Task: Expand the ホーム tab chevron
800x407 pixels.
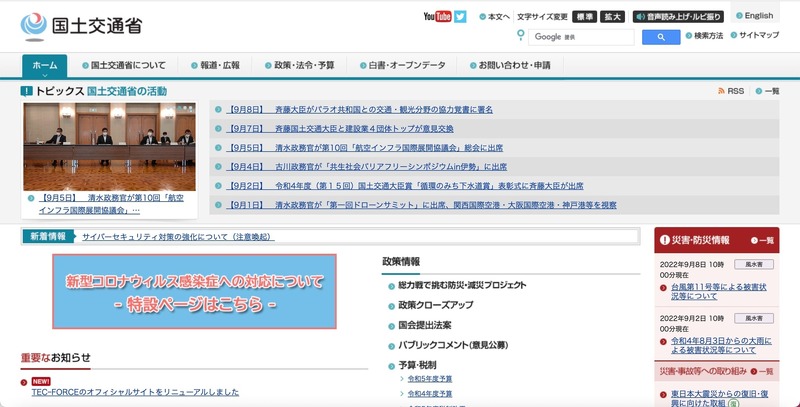Action: [45, 75]
